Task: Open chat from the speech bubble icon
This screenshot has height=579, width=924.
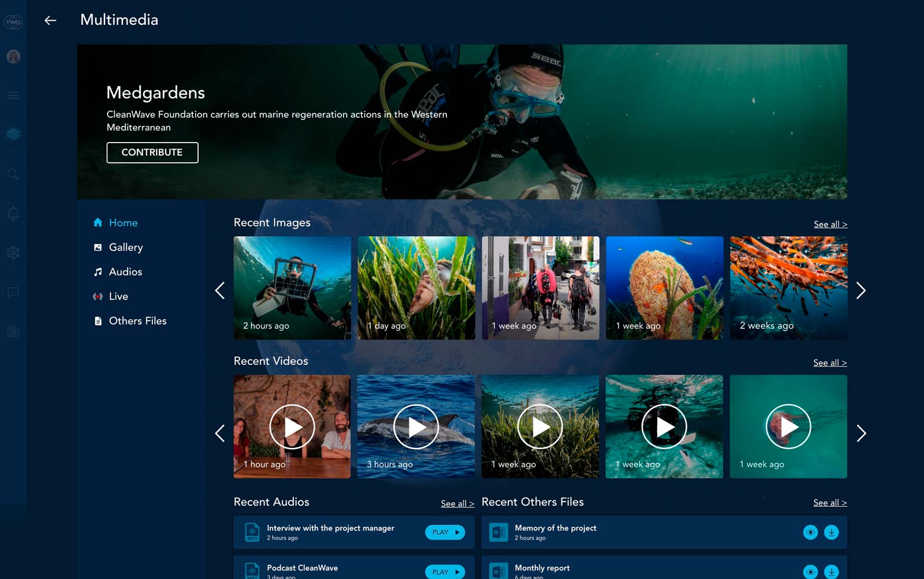Action: tap(13, 292)
